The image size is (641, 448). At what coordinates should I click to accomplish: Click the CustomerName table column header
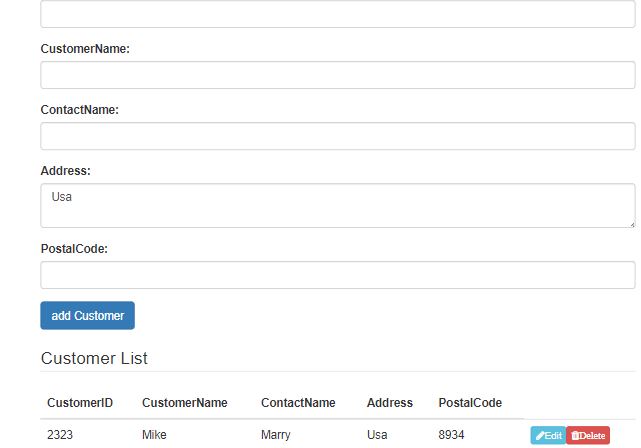click(185, 403)
